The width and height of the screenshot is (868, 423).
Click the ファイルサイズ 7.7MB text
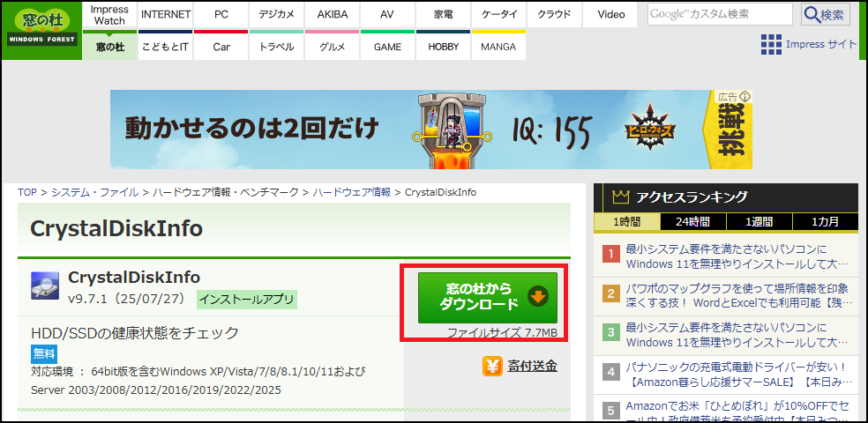502,333
